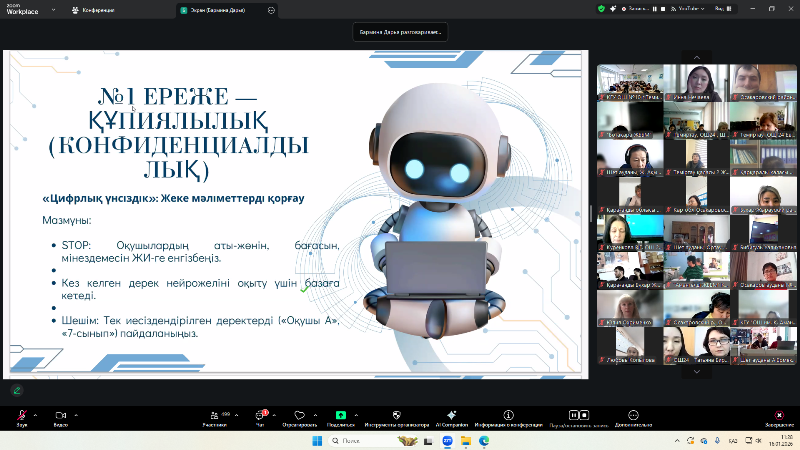The width and height of the screenshot is (800, 450).
Task: Open the Chat panel
Action: tap(260, 415)
